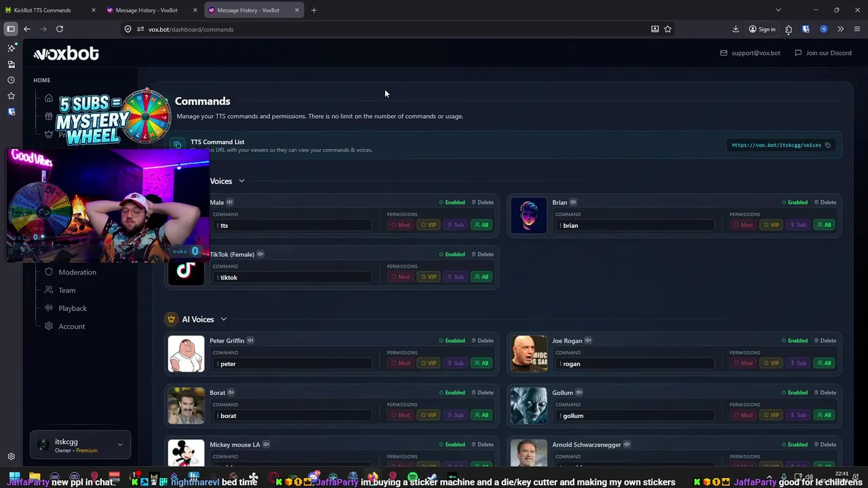The width and height of the screenshot is (868, 488).
Task: Play the Borat voice preview
Action: coord(231,392)
